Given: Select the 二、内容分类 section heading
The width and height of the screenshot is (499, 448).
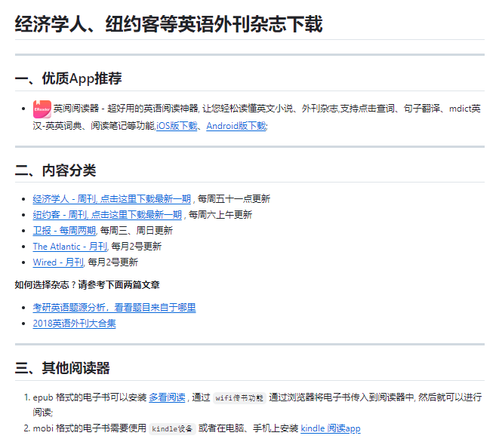Looking at the screenshot, I should pyautogui.click(x=56, y=170).
